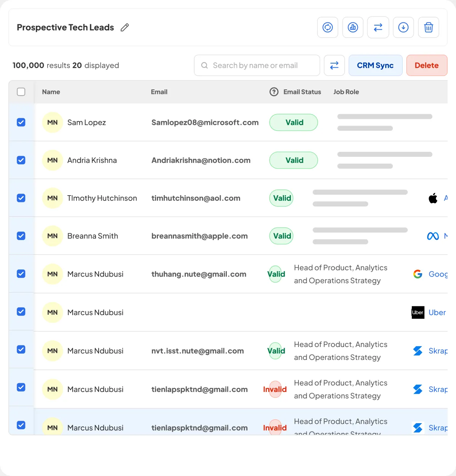Click the swap icon beside search box
The height and width of the screenshot is (476, 456).
pos(334,65)
